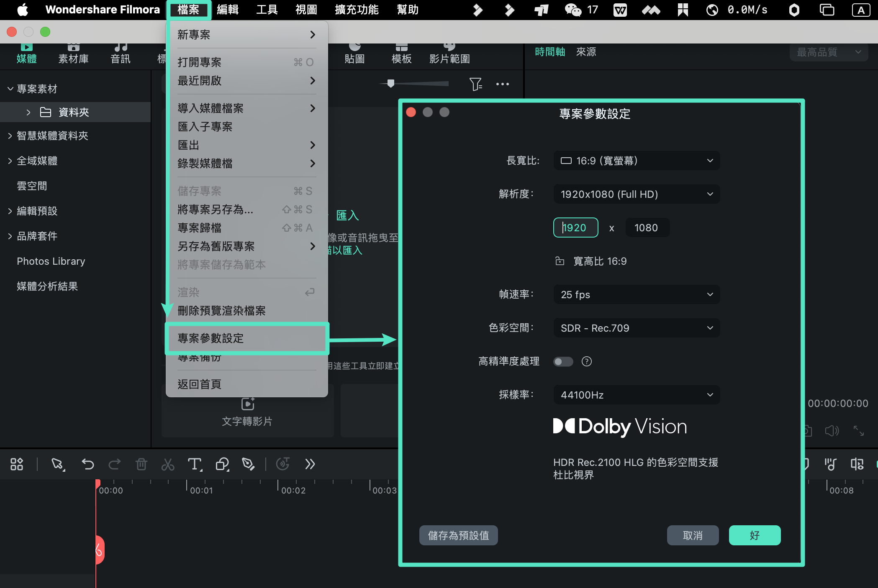878x588 pixels.
Task: Click the 00:02 mark on timeline ruler
Action: click(x=293, y=490)
